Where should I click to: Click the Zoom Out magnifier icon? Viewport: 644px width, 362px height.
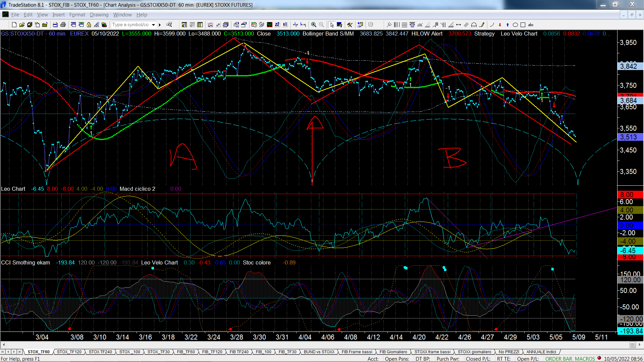(321, 24)
